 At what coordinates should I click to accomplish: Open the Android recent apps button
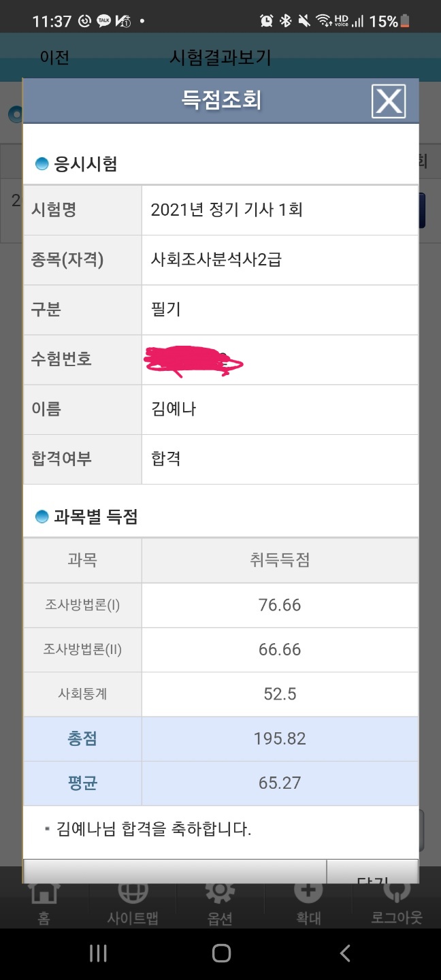coord(98,953)
